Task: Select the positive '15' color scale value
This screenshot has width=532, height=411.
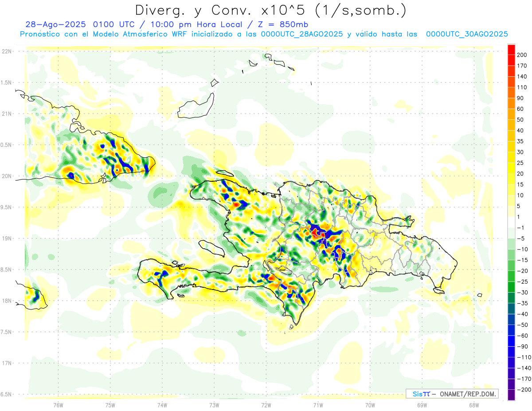Action: pos(521,184)
